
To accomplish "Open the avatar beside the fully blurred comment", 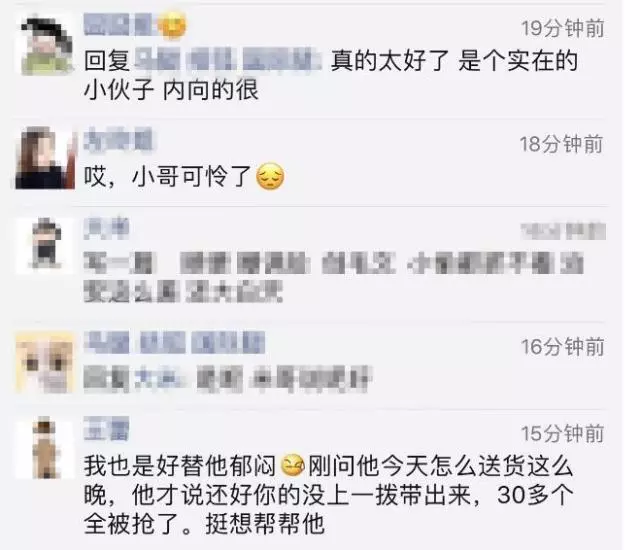I will point(46,245).
